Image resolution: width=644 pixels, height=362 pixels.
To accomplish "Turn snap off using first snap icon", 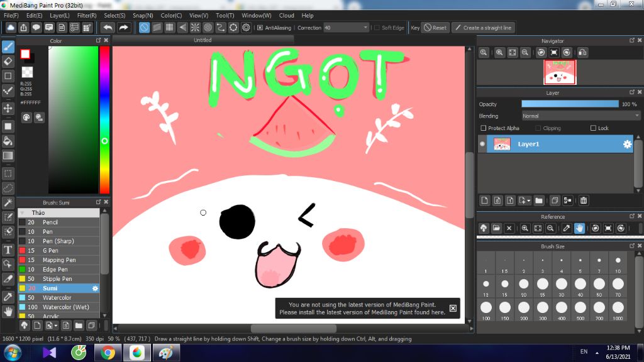I will click(144, 28).
